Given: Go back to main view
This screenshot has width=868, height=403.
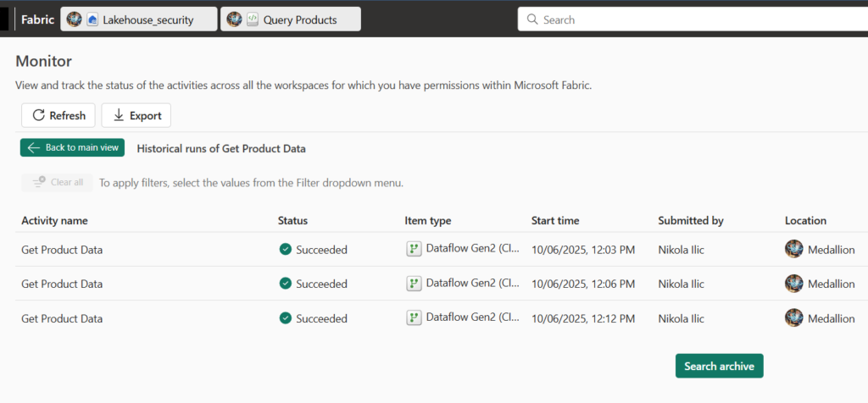Looking at the screenshot, I should (73, 147).
